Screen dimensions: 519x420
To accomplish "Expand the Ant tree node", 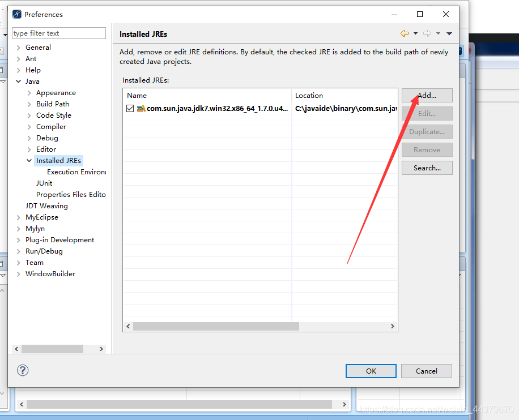I will [x=19, y=59].
